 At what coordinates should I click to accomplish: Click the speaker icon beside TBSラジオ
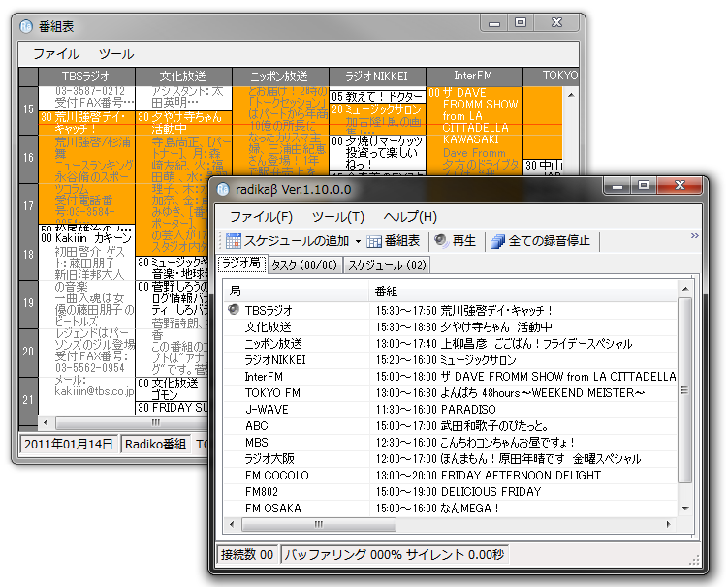pyautogui.click(x=234, y=309)
